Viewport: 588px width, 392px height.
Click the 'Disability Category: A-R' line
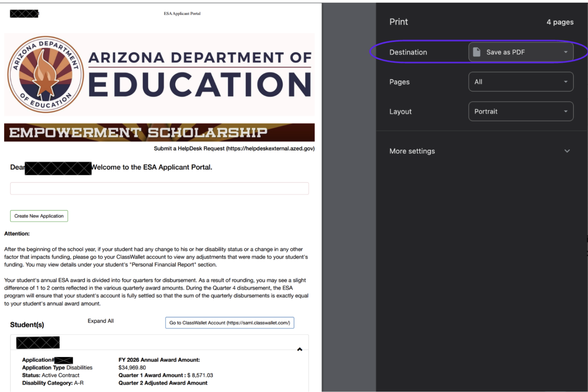pyautogui.click(x=53, y=383)
